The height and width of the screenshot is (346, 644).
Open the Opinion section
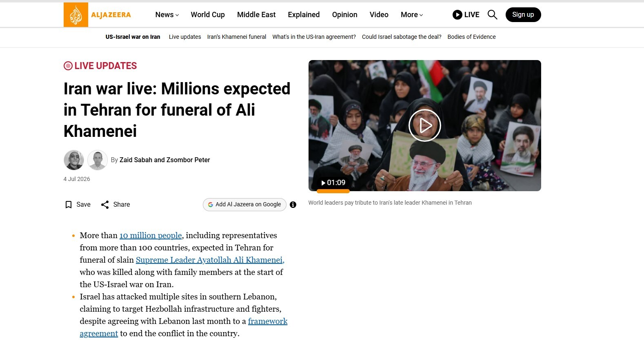(344, 15)
